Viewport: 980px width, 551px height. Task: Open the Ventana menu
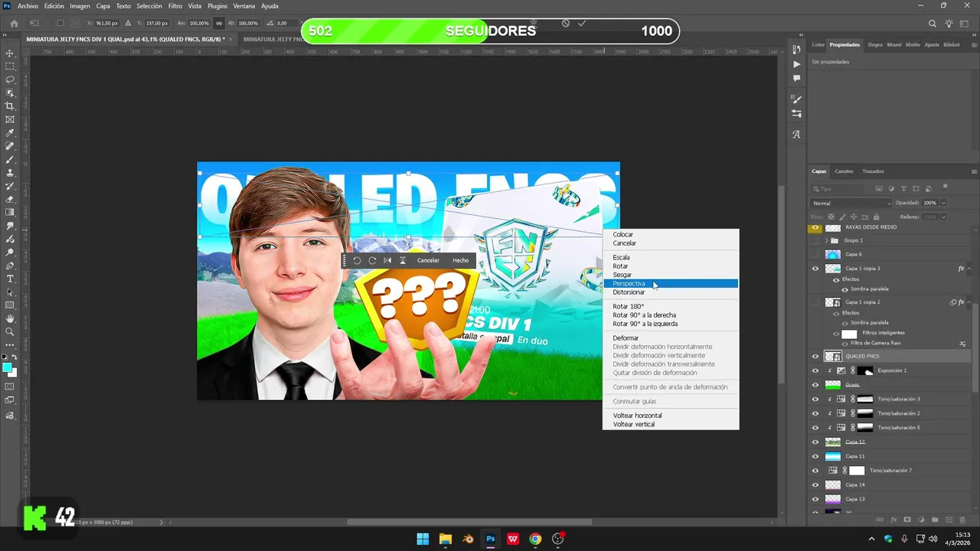click(x=244, y=6)
